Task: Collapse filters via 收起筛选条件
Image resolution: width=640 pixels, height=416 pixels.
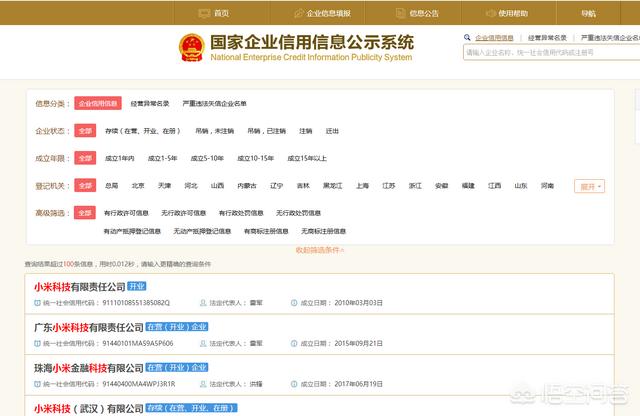Action: (x=320, y=250)
